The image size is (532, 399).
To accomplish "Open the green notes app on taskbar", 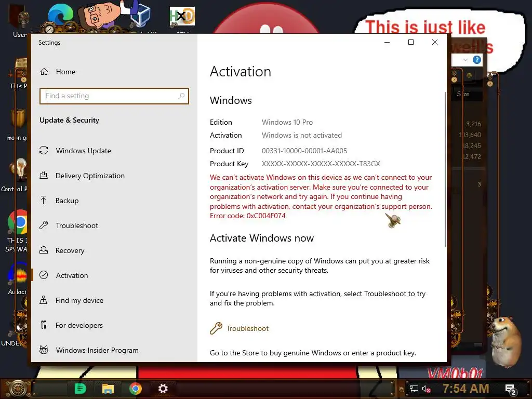I will (80, 389).
